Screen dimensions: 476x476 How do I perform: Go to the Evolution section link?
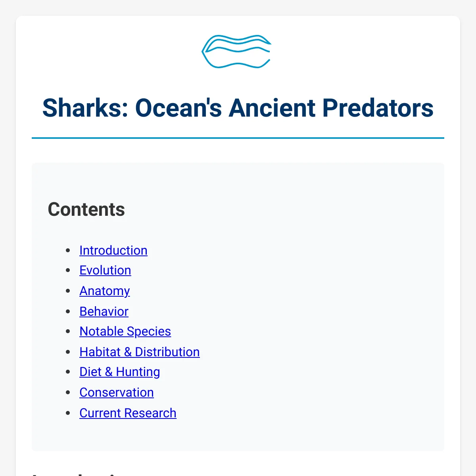click(105, 270)
